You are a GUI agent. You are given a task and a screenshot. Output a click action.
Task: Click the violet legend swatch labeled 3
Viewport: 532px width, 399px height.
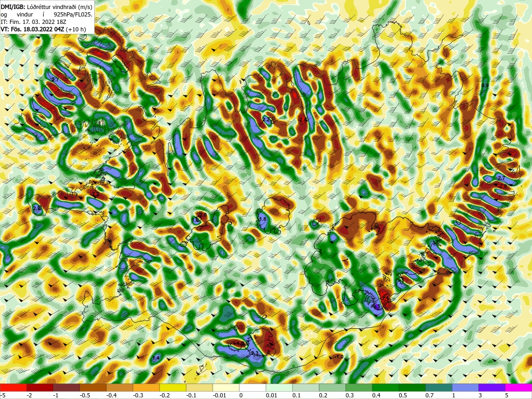pyautogui.click(x=492, y=387)
